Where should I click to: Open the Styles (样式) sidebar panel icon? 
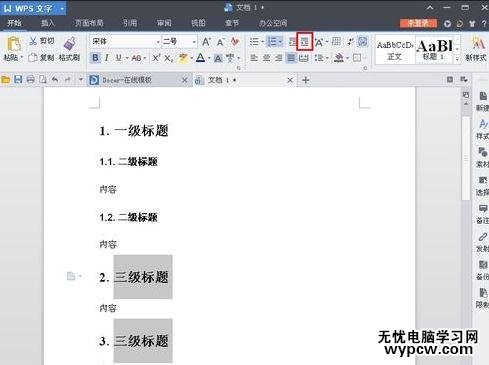click(x=483, y=124)
